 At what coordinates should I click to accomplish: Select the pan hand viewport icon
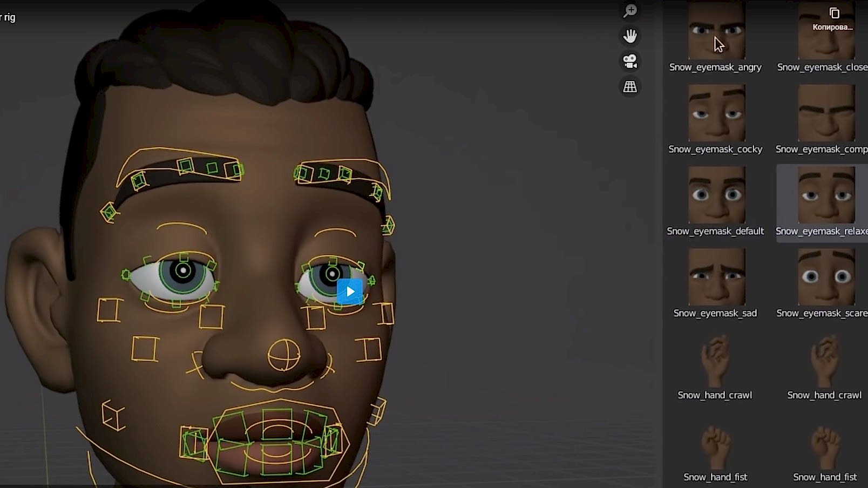coord(630,36)
